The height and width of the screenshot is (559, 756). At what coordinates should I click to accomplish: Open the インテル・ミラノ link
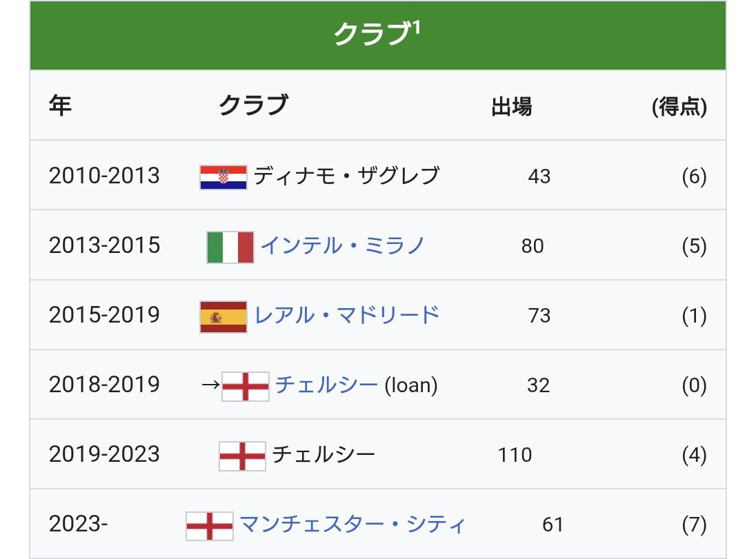pos(342,246)
